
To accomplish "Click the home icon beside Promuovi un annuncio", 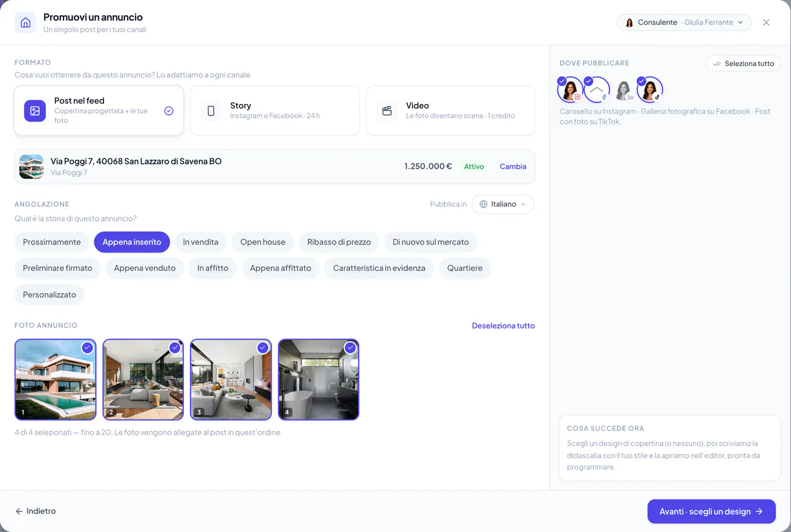I will pos(25,22).
